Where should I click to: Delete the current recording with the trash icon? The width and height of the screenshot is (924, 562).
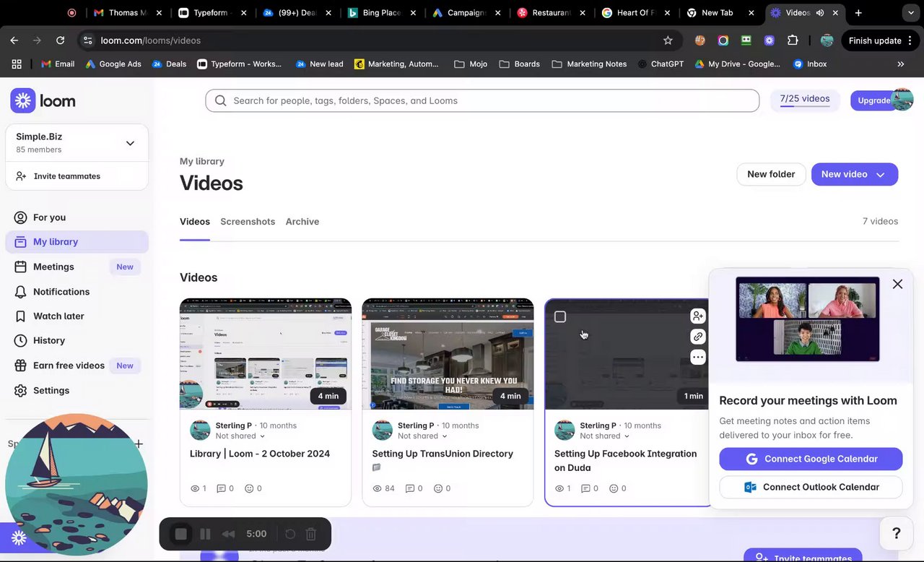pyautogui.click(x=311, y=534)
